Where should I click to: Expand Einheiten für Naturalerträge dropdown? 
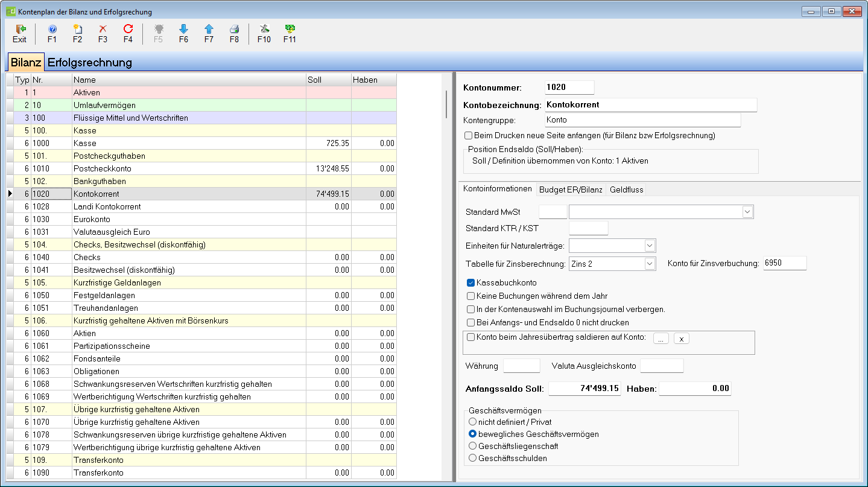click(x=649, y=246)
